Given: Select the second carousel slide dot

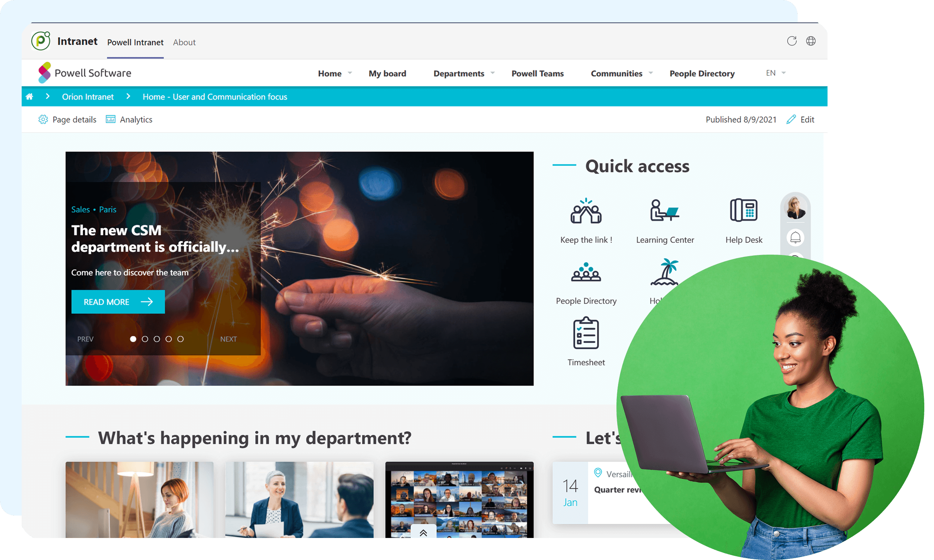Looking at the screenshot, I should pos(145,339).
